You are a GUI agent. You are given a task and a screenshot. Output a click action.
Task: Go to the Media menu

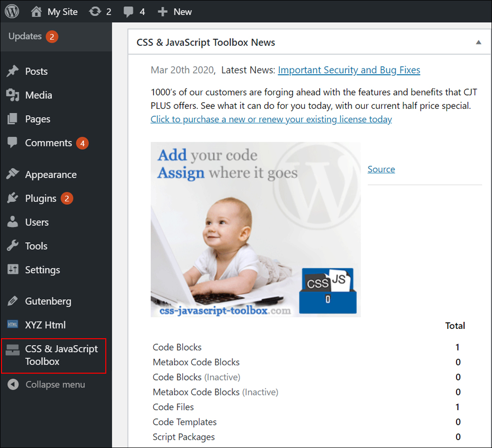tap(38, 95)
